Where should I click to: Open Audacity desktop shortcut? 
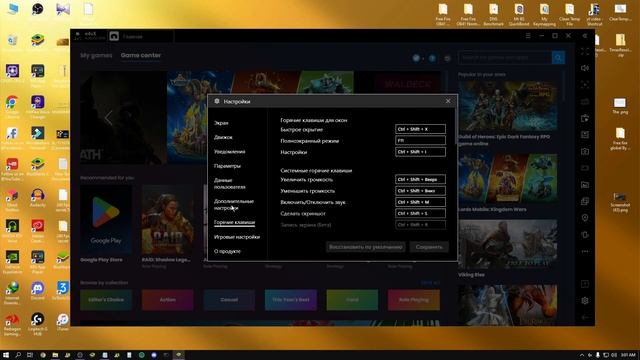[x=38, y=198]
